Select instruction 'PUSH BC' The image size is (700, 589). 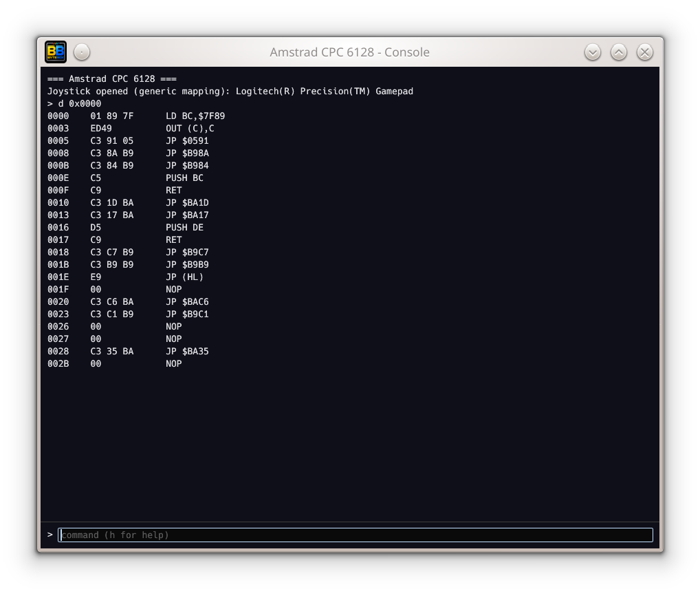pyautogui.click(x=185, y=178)
